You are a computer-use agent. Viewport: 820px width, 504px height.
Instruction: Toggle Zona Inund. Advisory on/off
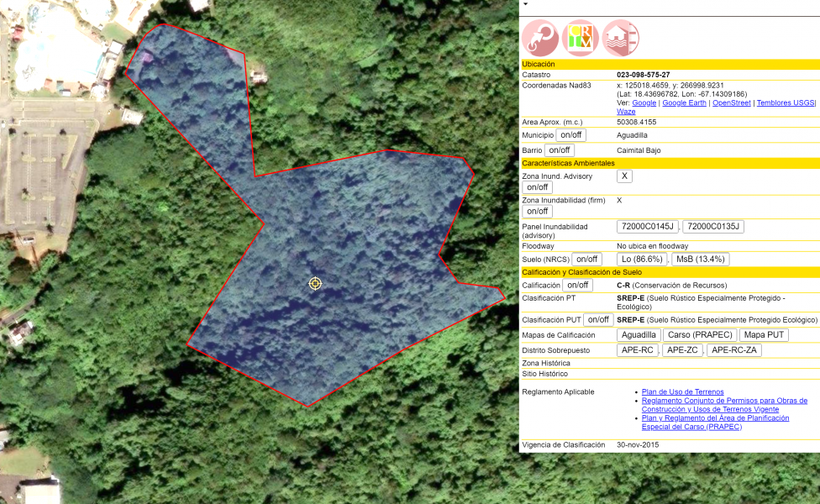[537, 187]
